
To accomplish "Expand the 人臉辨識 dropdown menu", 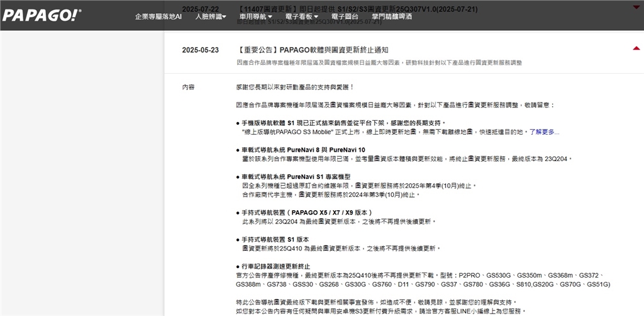I will (x=211, y=16).
